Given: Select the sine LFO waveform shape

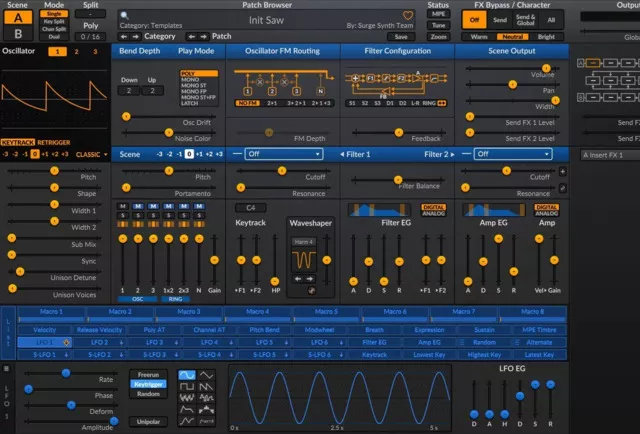Looking at the screenshot, I should [186, 376].
